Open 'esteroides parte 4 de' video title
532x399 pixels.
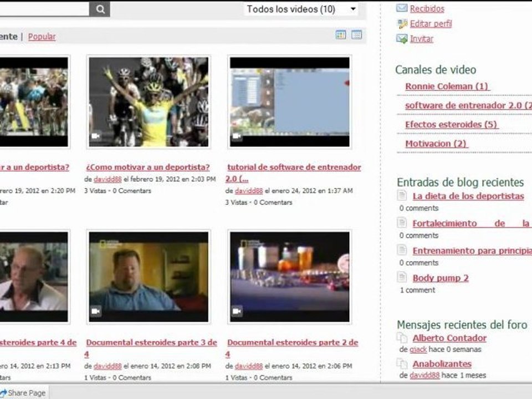(x=38, y=342)
